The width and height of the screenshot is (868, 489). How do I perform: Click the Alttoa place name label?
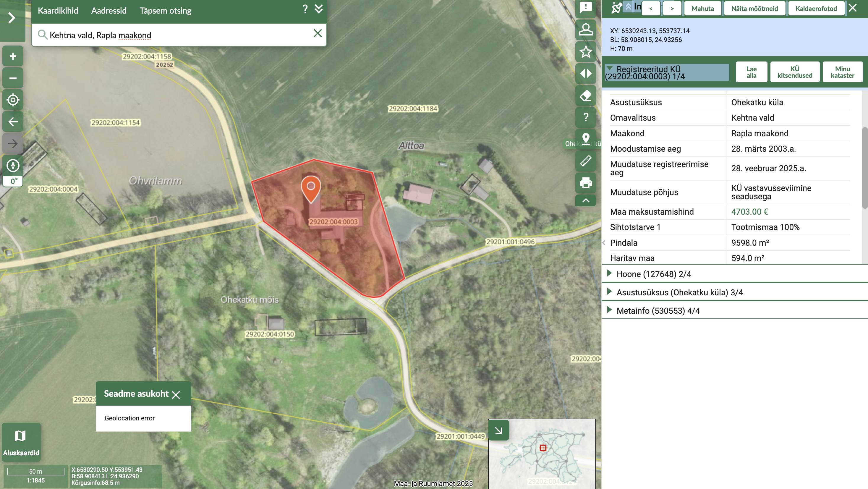pyautogui.click(x=411, y=145)
